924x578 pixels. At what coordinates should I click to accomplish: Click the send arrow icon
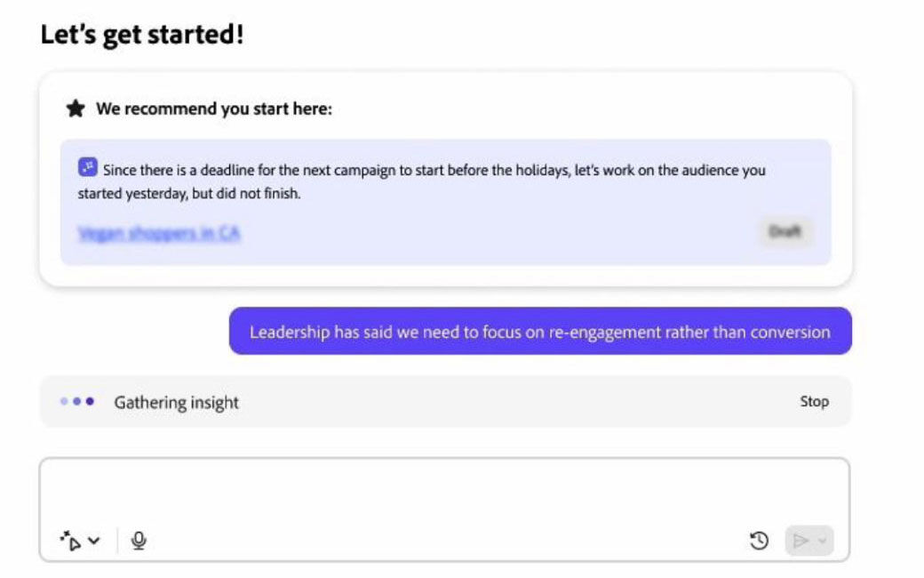click(801, 540)
